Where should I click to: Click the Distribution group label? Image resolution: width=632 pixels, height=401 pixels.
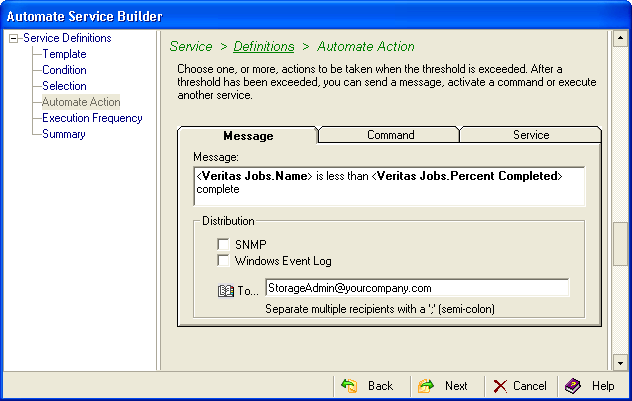[228, 221]
